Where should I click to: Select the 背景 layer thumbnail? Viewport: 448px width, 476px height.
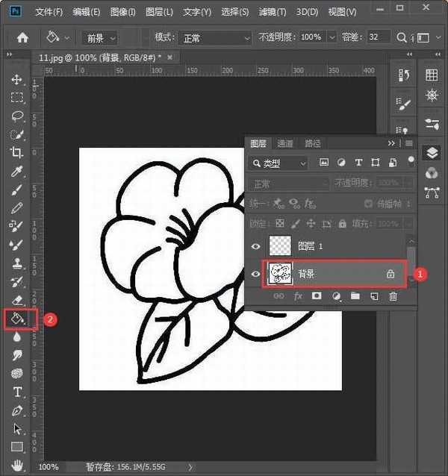coord(280,274)
